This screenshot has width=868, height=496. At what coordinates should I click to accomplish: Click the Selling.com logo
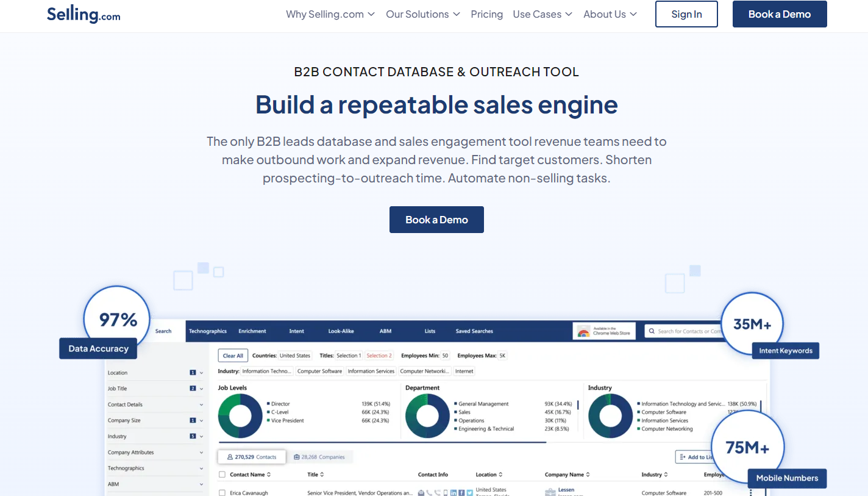tap(84, 14)
